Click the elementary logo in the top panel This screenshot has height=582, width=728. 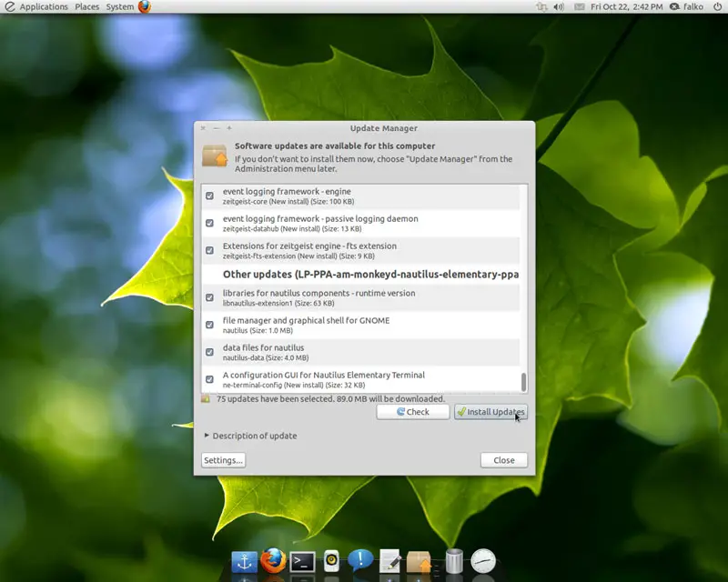coord(9,6)
